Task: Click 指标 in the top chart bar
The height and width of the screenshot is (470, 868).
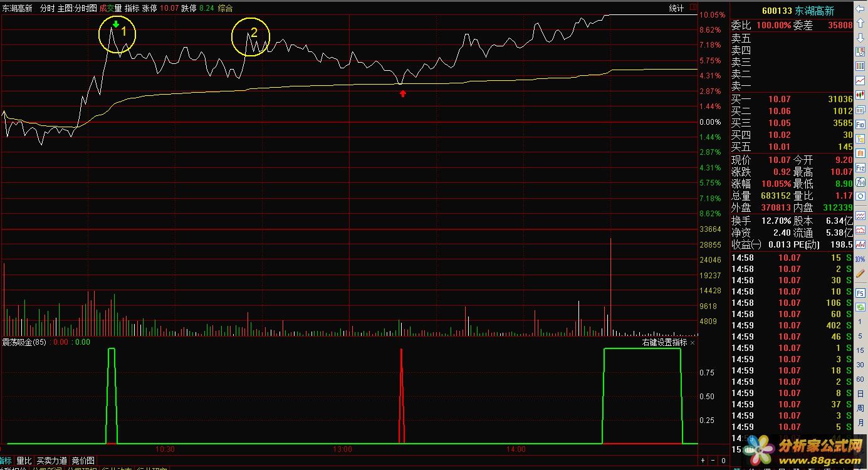Action: pyautogui.click(x=132, y=8)
